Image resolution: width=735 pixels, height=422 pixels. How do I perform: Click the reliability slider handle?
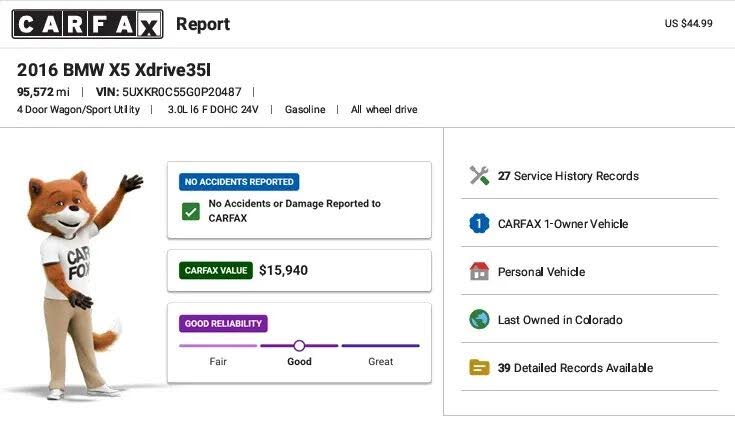[299, 346]
